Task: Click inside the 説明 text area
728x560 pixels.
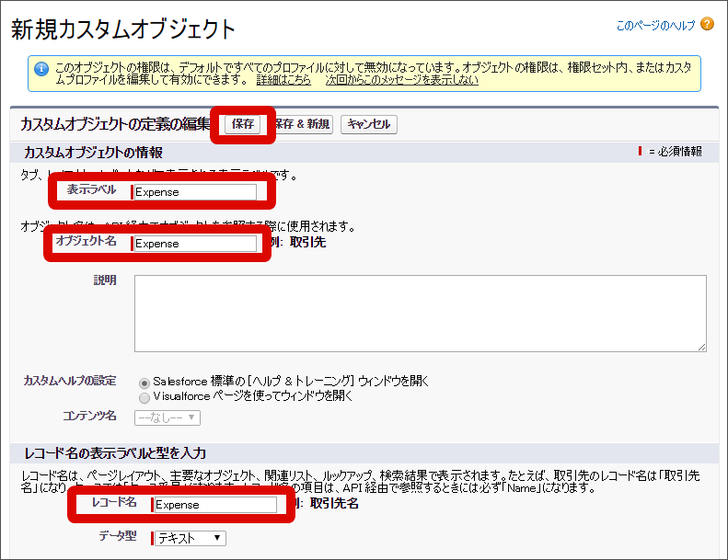Action: [421, 314]
